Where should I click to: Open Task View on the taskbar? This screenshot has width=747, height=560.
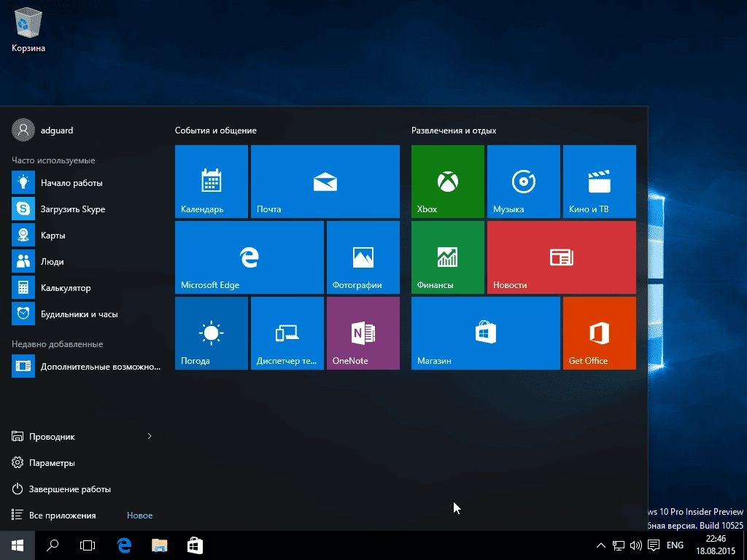click(x=88, y=545)
